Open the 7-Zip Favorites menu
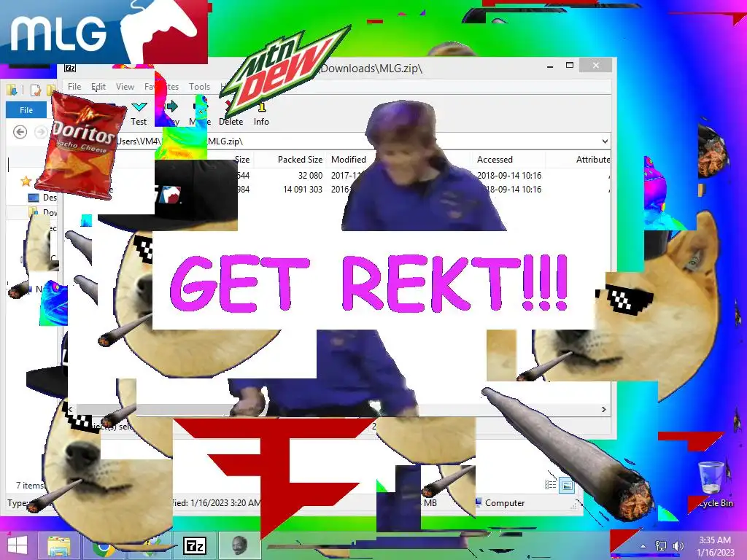 (161, 87)
